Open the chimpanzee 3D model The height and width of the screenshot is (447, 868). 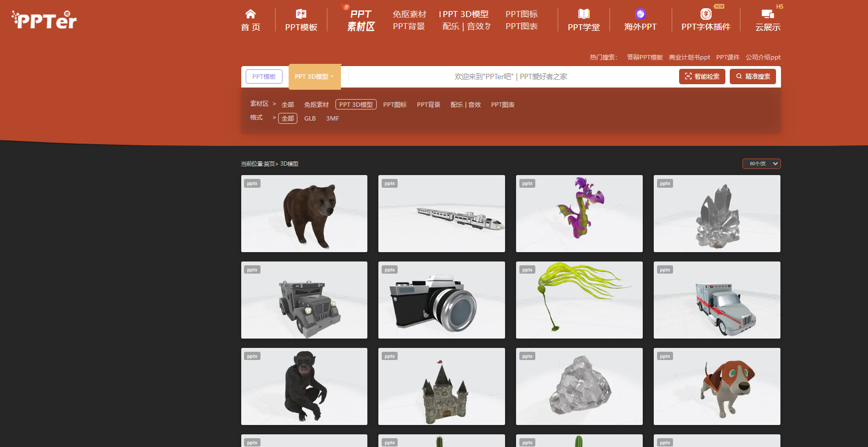(304, 386)
